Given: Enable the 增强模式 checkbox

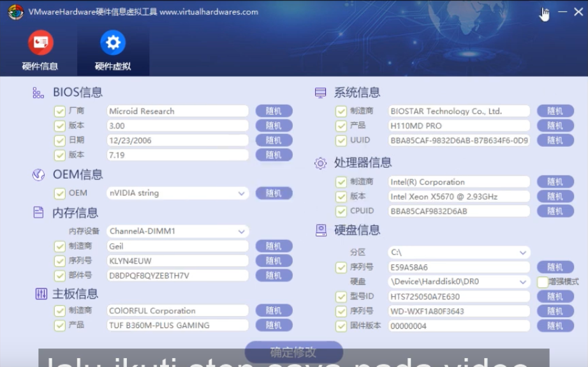Looking at the screenshot, I should (x=543, y=282).
